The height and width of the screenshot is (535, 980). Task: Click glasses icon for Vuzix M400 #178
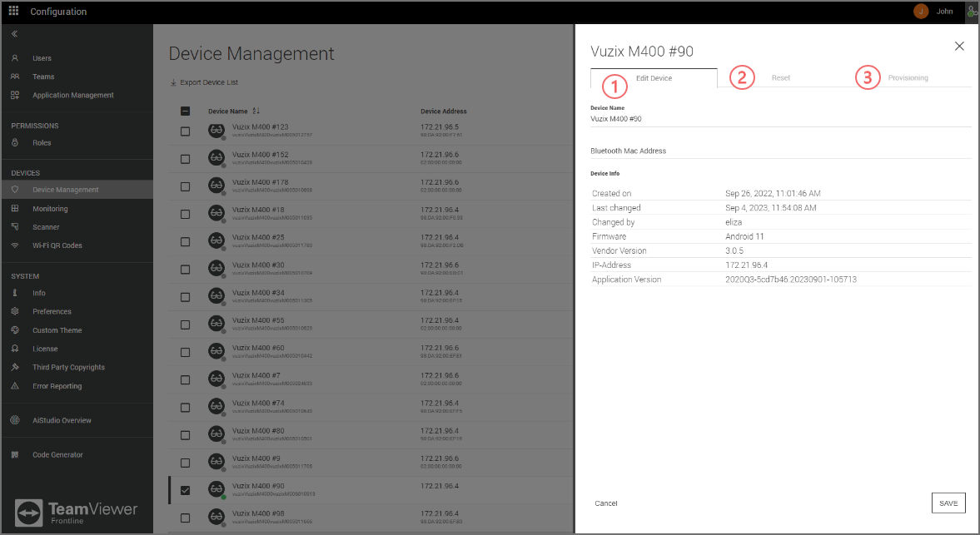(x=216, y=186)
